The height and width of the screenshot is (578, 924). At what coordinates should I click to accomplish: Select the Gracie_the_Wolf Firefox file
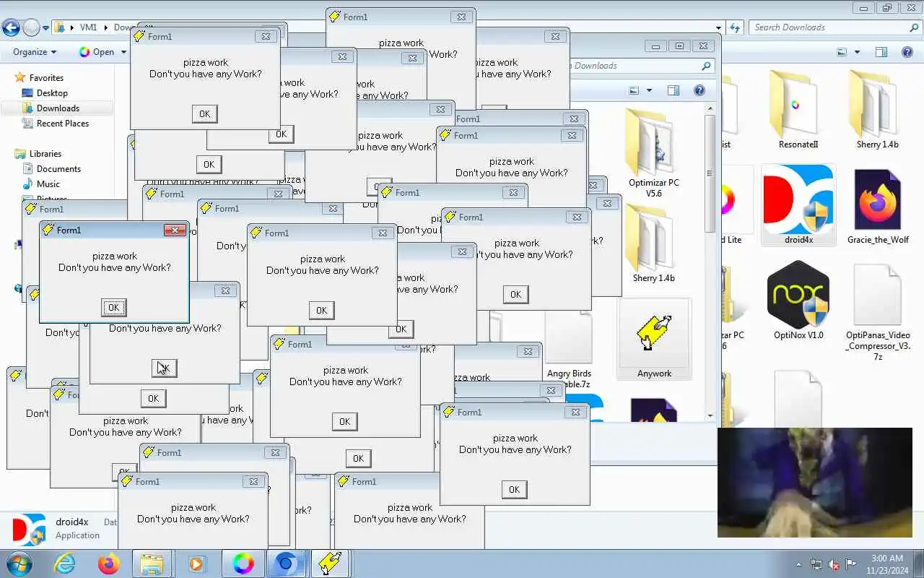coord(878,206)
